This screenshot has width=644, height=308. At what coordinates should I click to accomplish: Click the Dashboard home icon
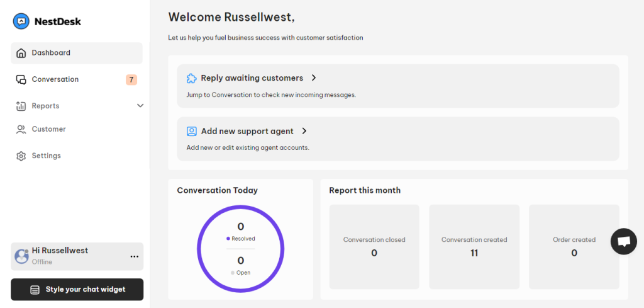[x=21, y=53]
